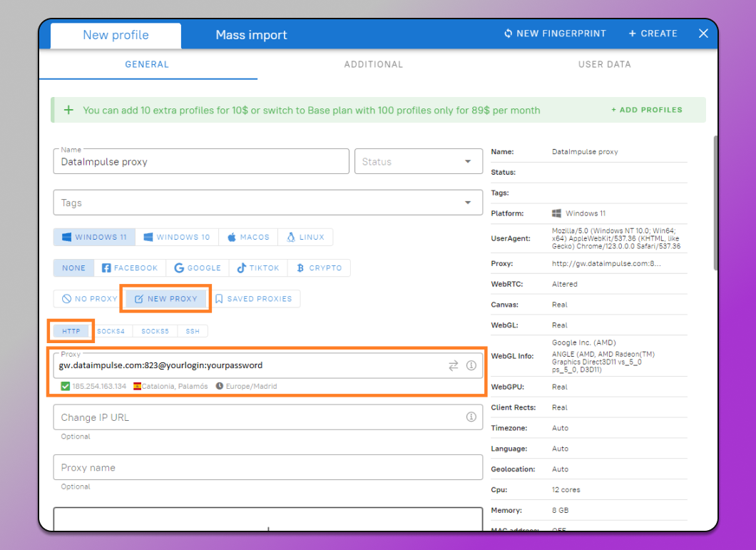Choose the LINUX platform label
The height and width of the screenshot is (550, 756).
(312, 237)
